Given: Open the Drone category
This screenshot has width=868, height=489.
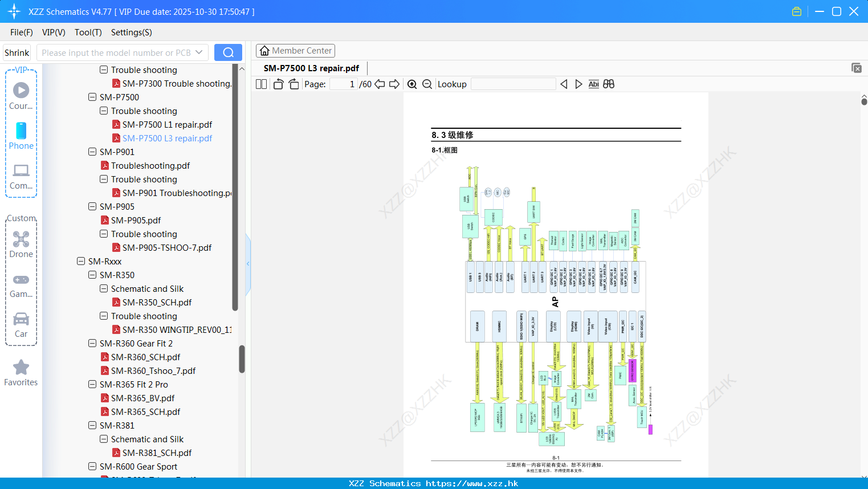Looking at the screenshot, I should click(x=21, y=244).
